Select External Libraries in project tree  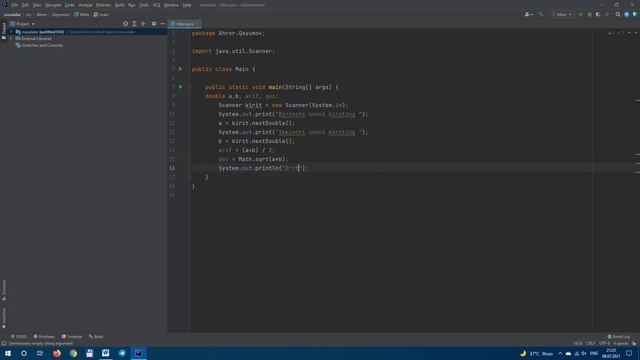tap(33, 38)
